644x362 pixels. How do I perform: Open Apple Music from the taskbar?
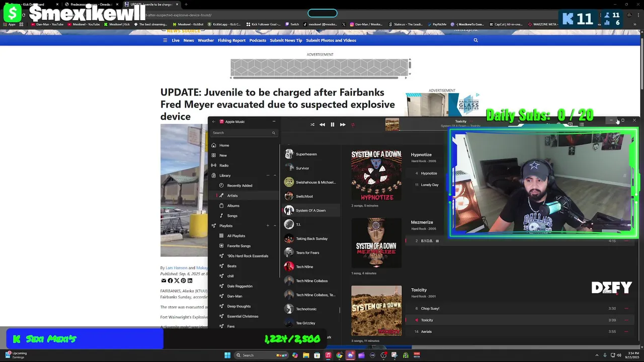tap(328, 355)
